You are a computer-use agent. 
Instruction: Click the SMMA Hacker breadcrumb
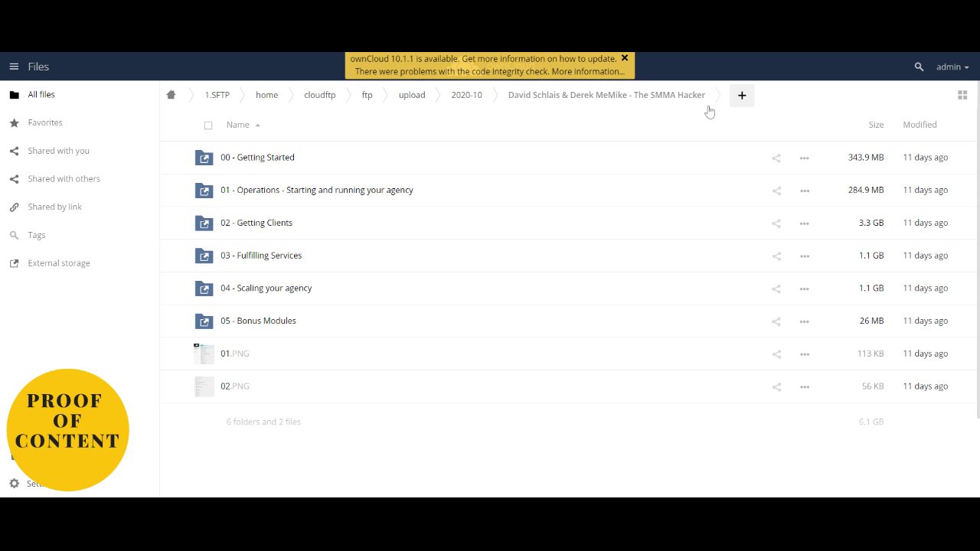[x=606, y=95]
